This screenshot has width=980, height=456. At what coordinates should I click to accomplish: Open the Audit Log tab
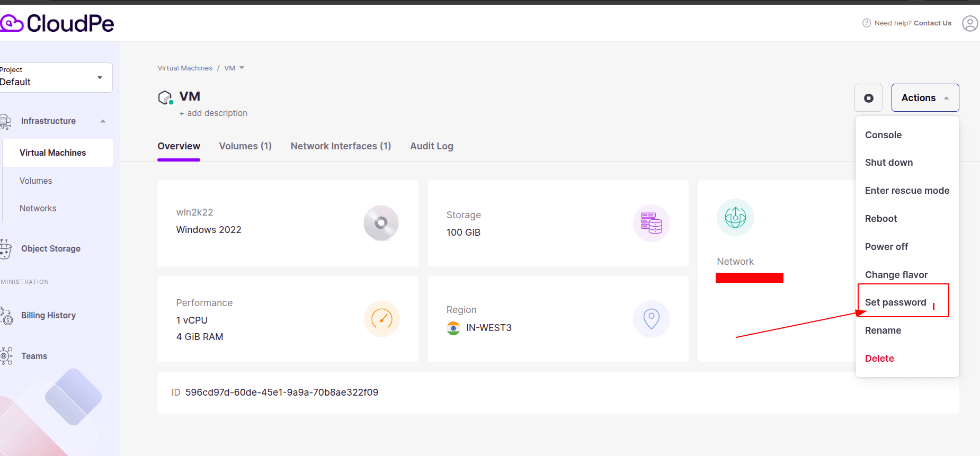point(432,146)
